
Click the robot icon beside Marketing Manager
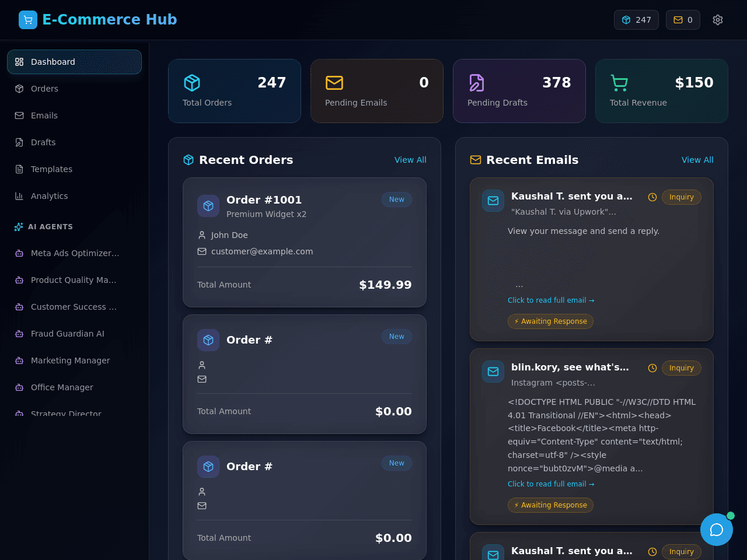[19, 360]
